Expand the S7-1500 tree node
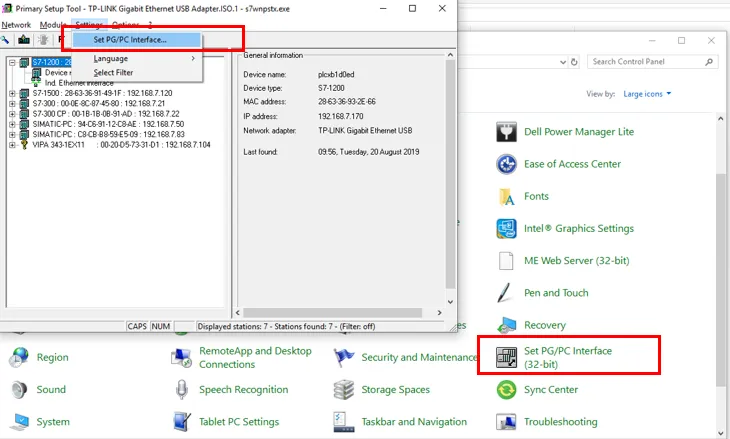730x439 pixels. 13,94
